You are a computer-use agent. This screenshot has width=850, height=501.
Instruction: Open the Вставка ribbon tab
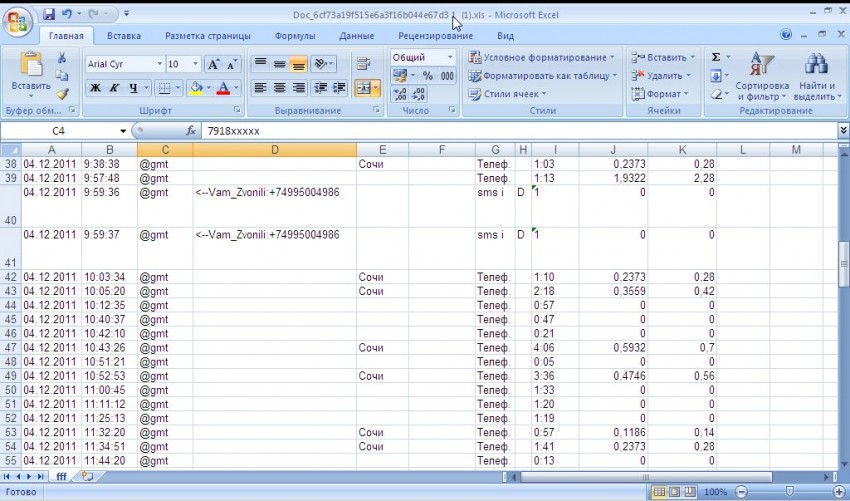[124, 36]
